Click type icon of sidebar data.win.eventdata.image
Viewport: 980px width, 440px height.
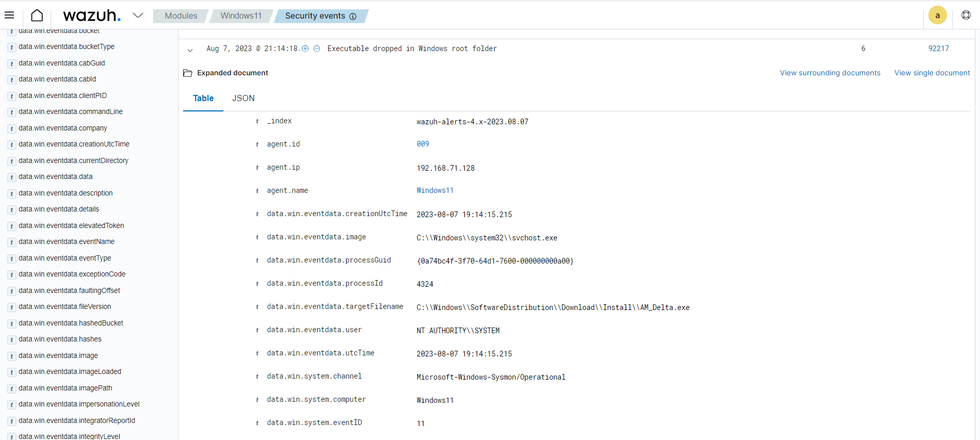(x=11, y=356)
